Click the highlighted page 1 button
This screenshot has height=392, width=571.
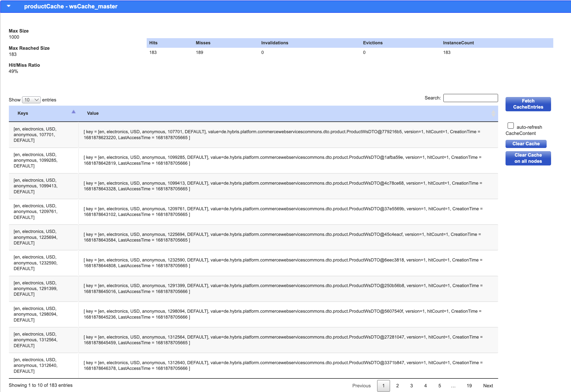click(383, 386)
